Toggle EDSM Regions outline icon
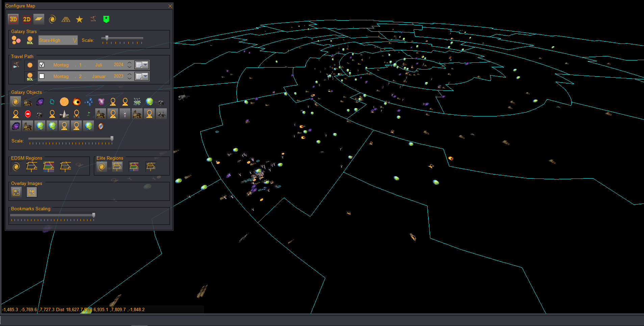The image size is (644, 326). (32, 167)
